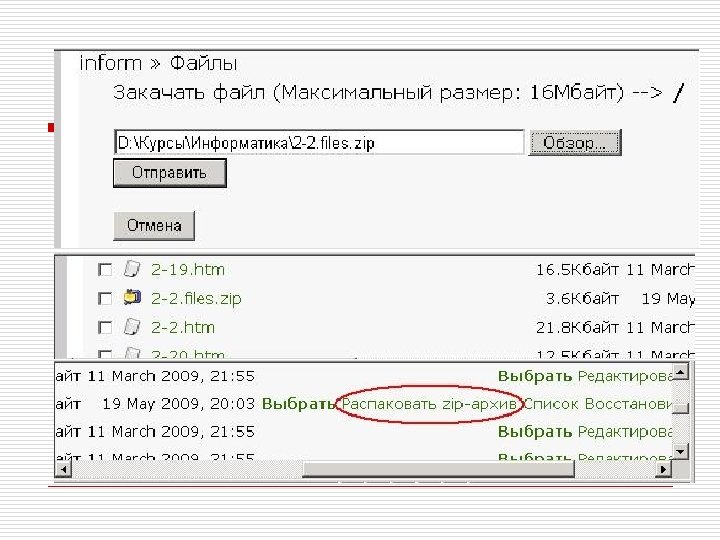720x540 pixels.
Task: Tick checkbox for 2-2.files.zip
Action: 105,299
